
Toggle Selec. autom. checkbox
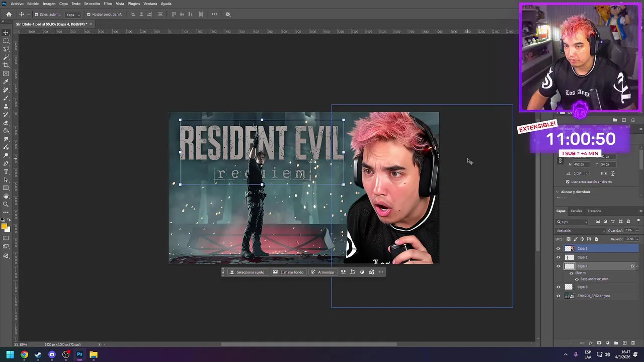tap(36, 14)
